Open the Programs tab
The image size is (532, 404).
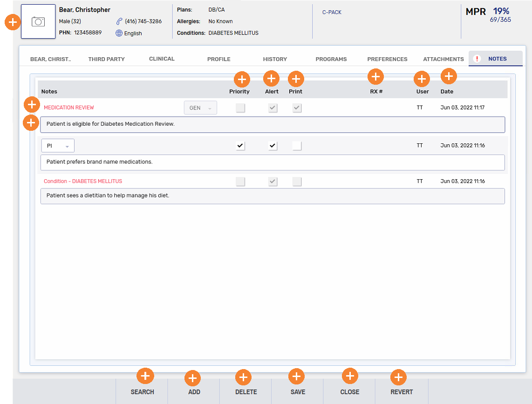click(331, 59)
